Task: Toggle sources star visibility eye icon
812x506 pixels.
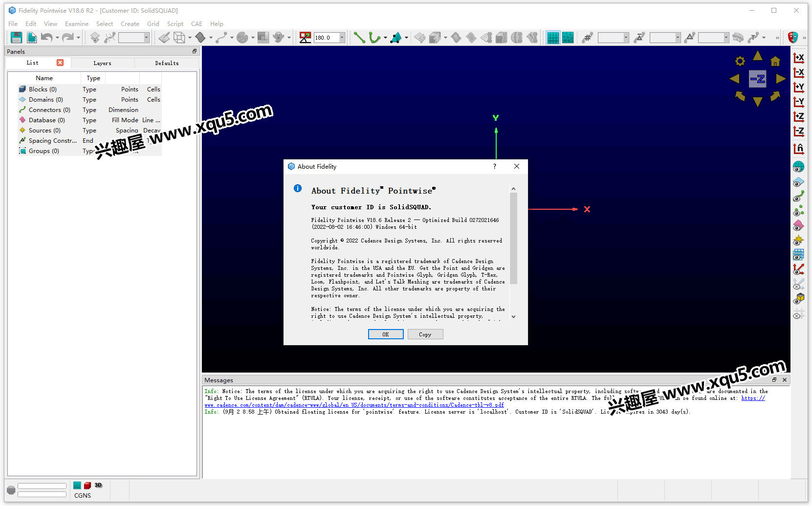Action: coord(798,240)
